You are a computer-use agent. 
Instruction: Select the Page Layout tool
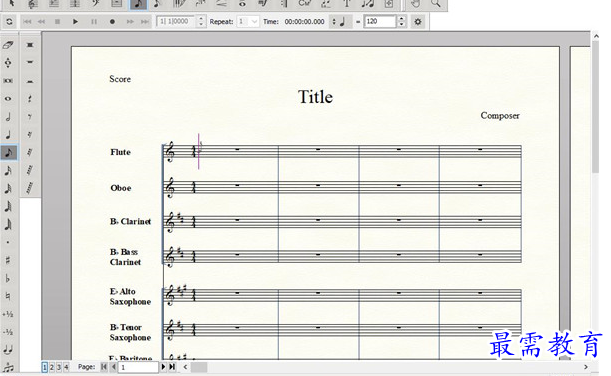pos(388,4)
